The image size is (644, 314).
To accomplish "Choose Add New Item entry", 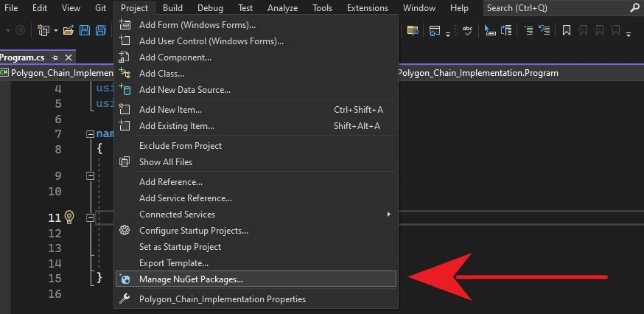I will pos(256,110).
